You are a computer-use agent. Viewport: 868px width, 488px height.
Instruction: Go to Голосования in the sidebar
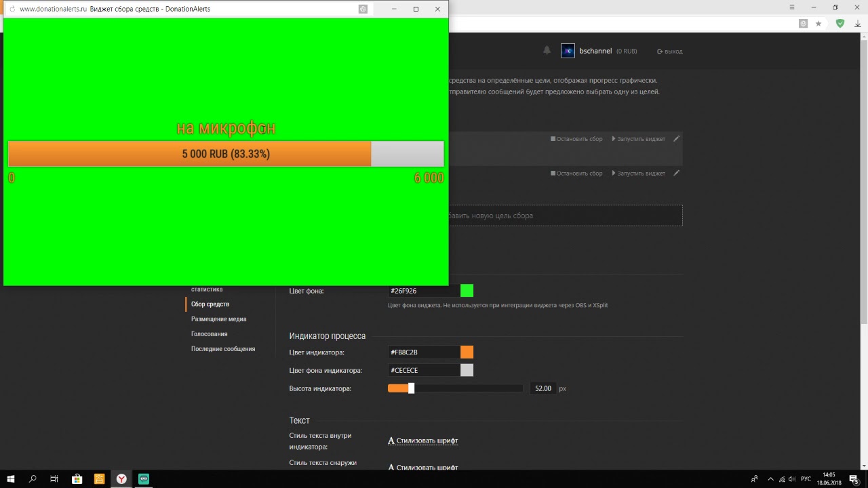tap(210, 334)
